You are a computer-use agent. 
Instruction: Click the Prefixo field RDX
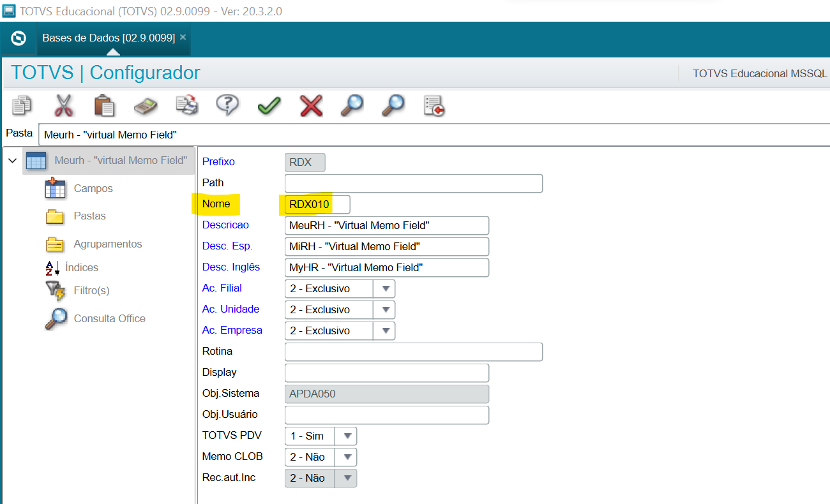point(305,162)
